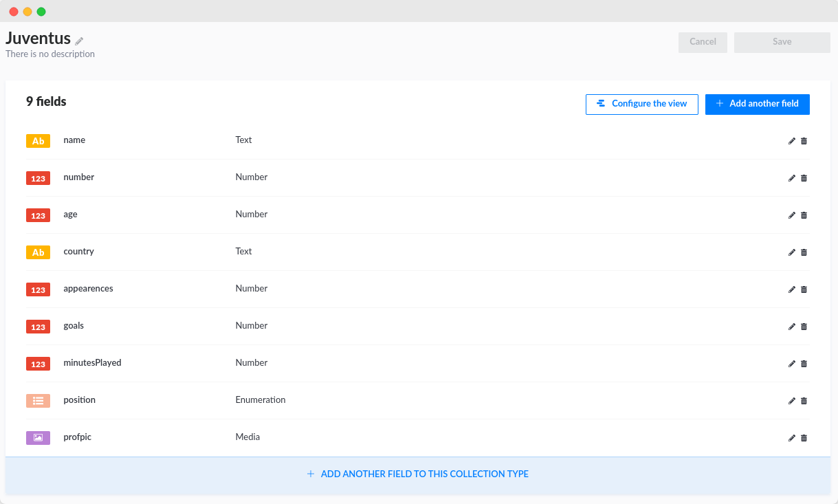The height and width of the screenshot is (504, 838).
Task: Delete the name field via trash icon
Action: point(804,141)
